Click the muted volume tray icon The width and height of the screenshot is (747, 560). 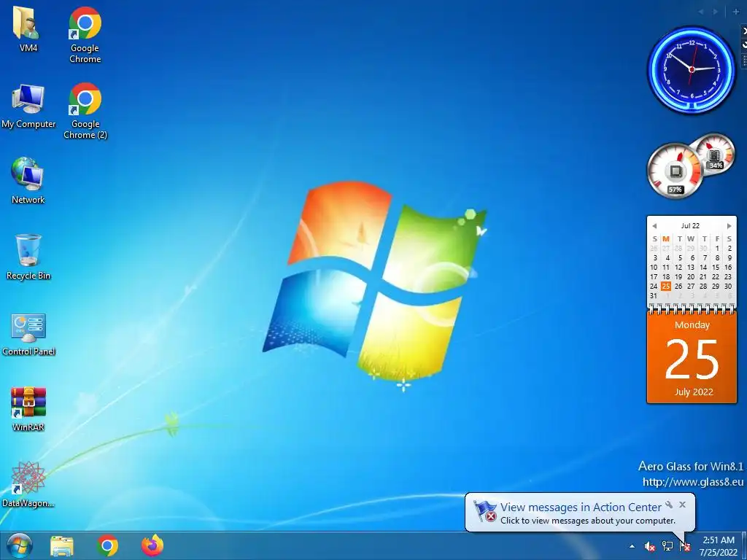click(649, 546)
